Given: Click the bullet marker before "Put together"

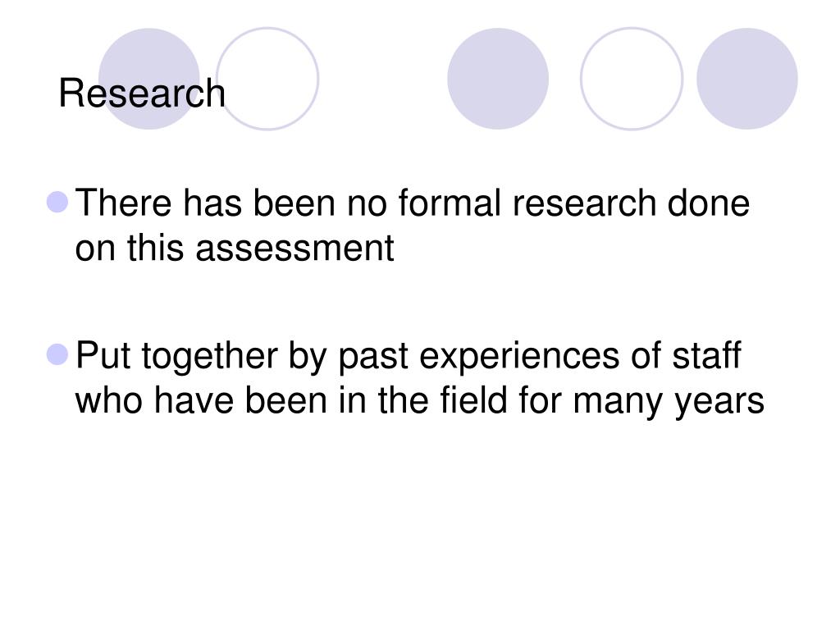Looking at the screenshot, I should click(58, 354).
